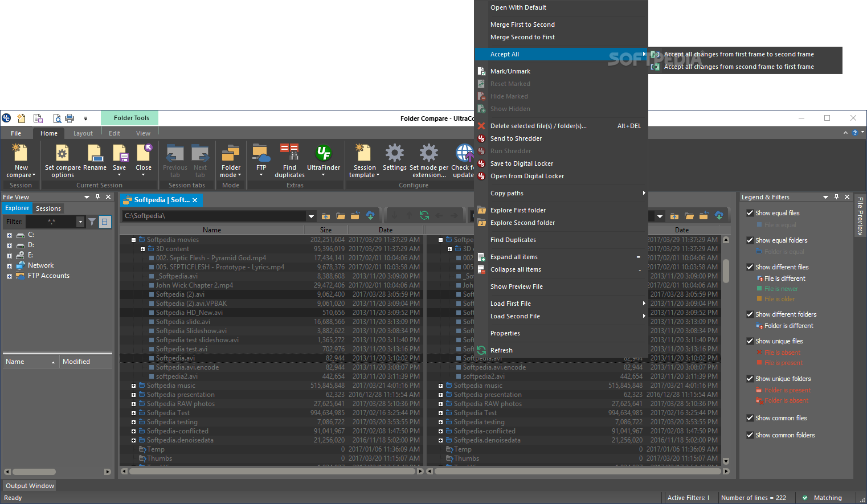Image resolution: width=867 pixels, height=504 pixels.
Task: Expand Softpedia music folder in left pane
Action: click(x=134, y=386)
